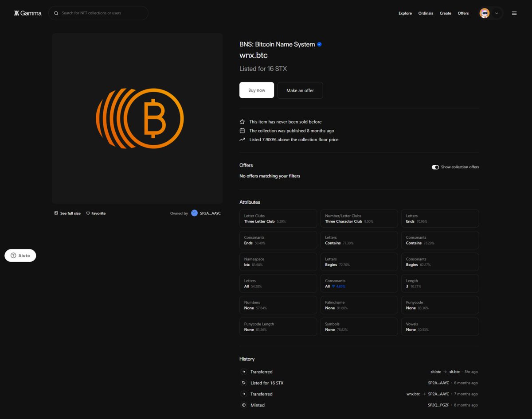The width and height of the screenshot is (532, 419).
Task: Click the blue verified badge icon
Action: point(319,44)
